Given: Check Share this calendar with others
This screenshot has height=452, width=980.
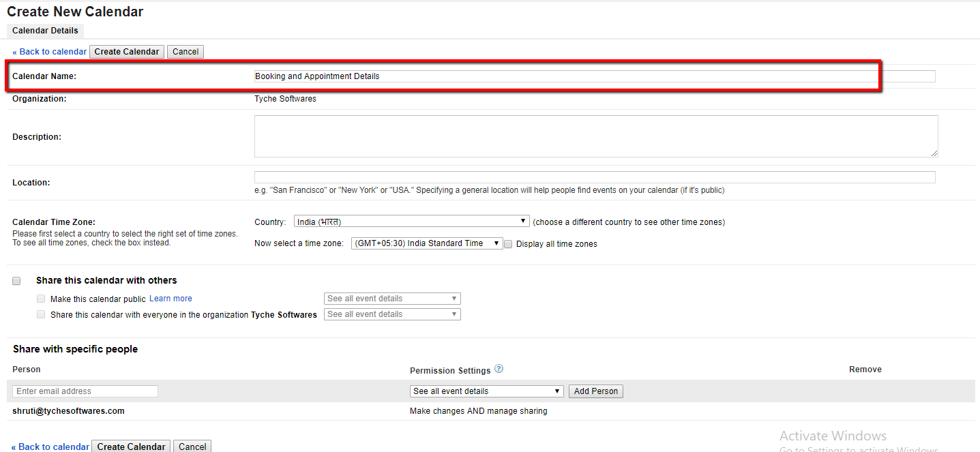Looking at the screenshot, I should tap(16, 280).
